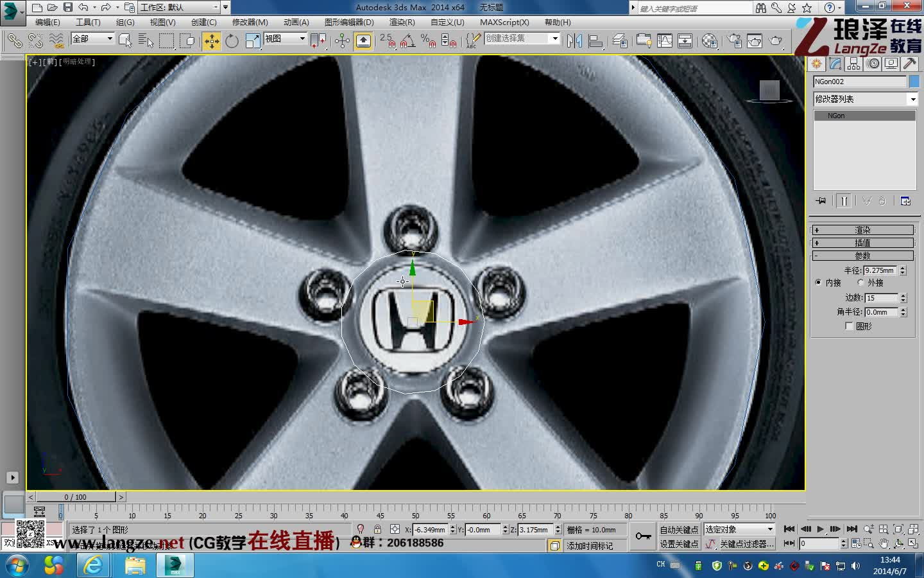Image resolution: width=924 pixels, height=578 pixels.
Task: Click the NGon002 object name field
Action: [x=860, y=82]
